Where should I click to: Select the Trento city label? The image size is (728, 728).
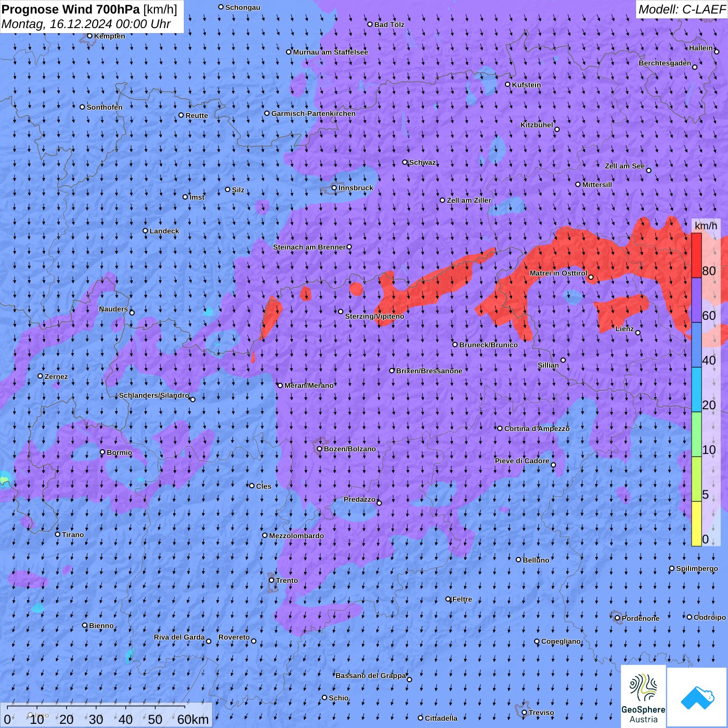pyautogui.click(x=287, y=580)
